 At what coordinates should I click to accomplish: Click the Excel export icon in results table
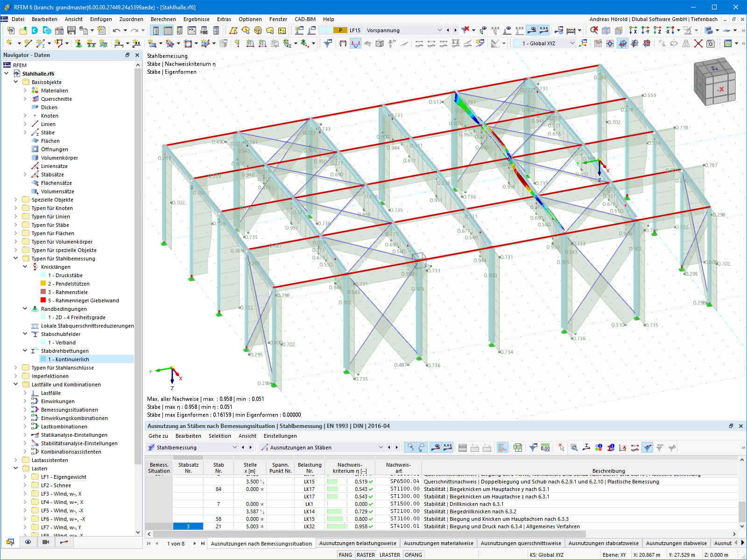point(517,448)
